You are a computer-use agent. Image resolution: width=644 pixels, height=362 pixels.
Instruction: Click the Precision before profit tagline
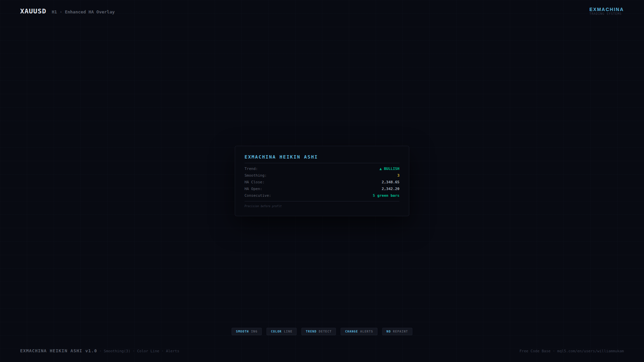pyautogui.click(x=263, y=206)
